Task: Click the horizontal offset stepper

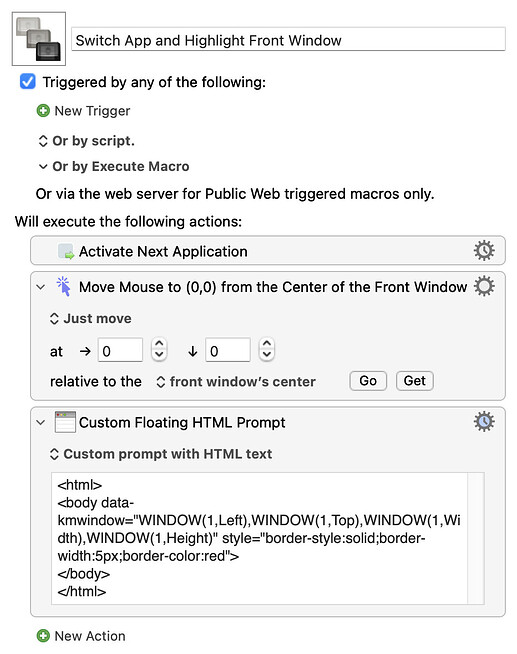Action: click(x=159, y=349)
